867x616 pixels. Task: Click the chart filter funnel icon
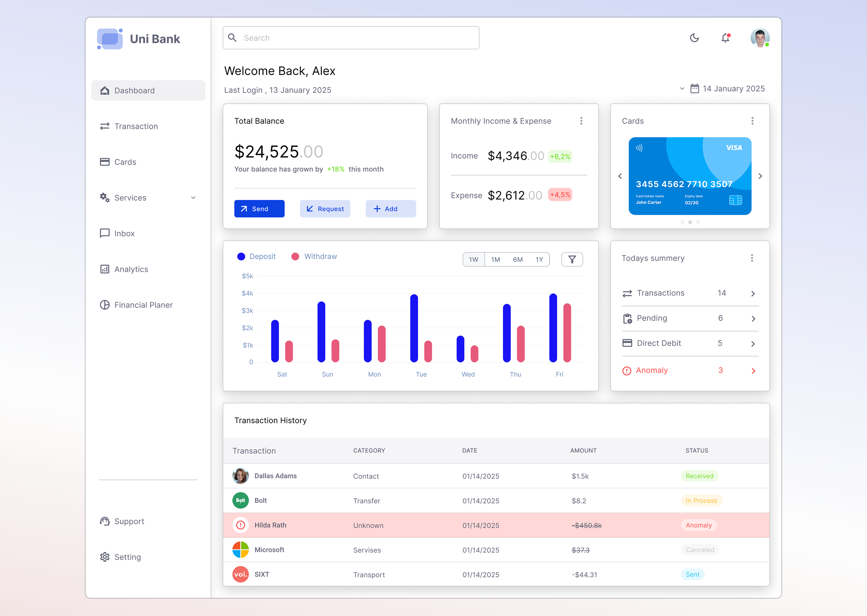tap(572, 260)
